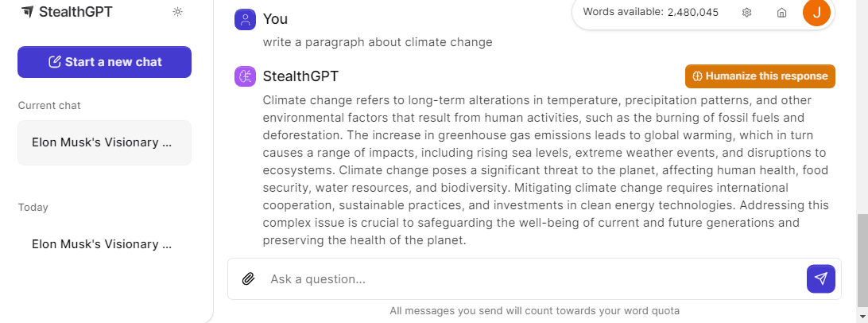
Task: Toggle the sun theme icon
Action: 177,12
